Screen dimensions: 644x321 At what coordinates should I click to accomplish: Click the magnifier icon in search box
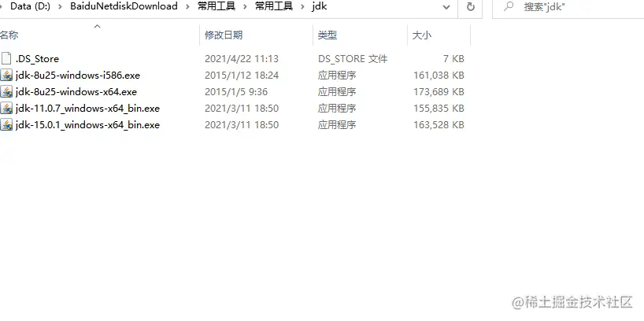pyautogui.click(x=509, y=6)
